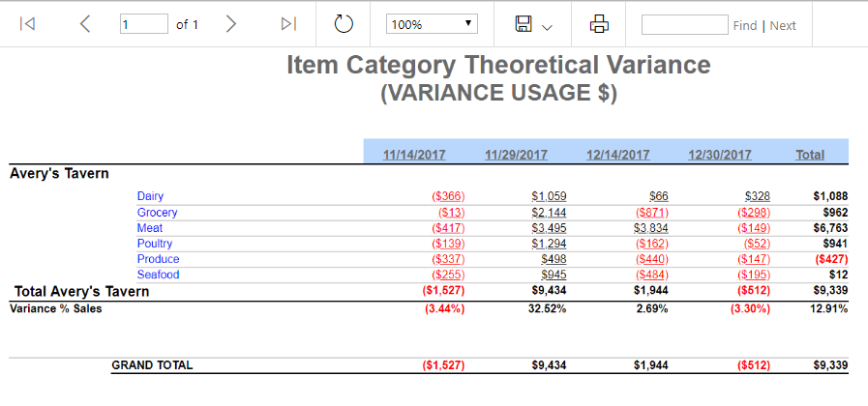Select Variance % Sales label
This screenshot has height=406, width=868.
pyautogui.click(x=56, y=309)
